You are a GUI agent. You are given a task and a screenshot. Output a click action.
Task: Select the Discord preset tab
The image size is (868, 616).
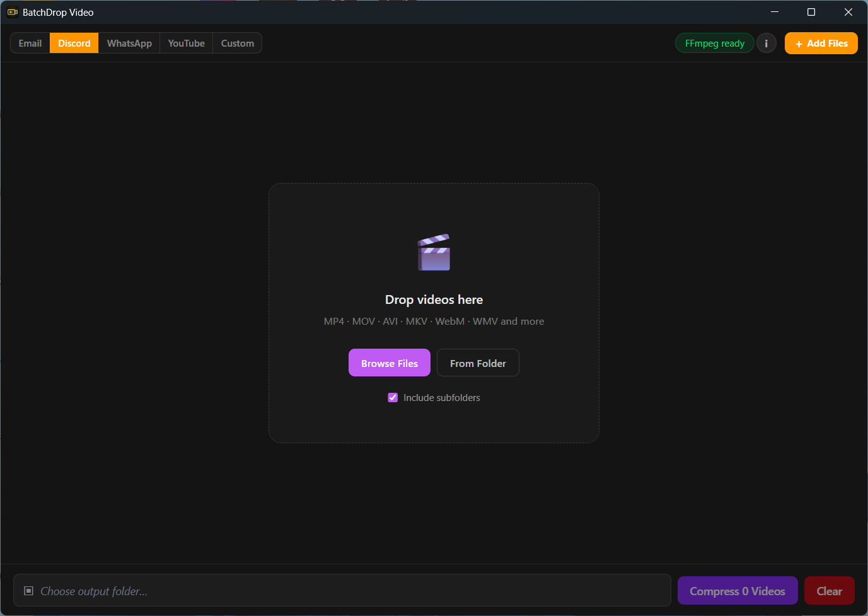pos(74,44)
